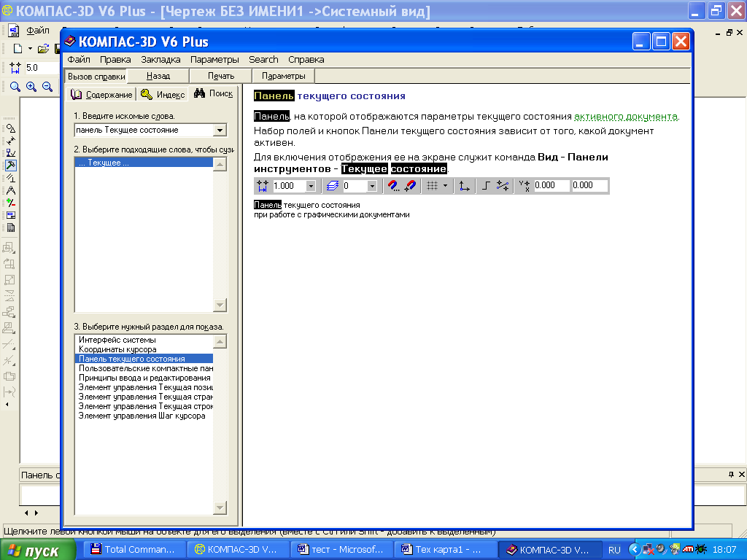Click the zoom in magnifier icon
This screenshot has height=560, width=747.
coord(31,87)
